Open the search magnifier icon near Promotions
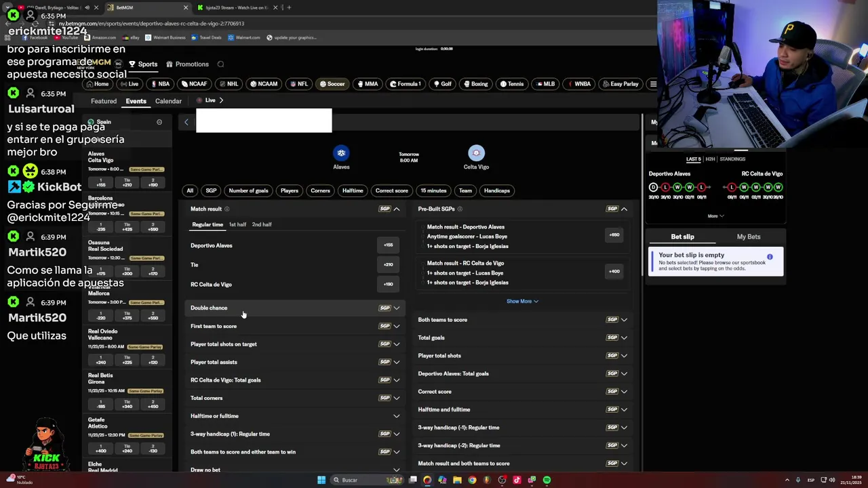 coord(220,64)
